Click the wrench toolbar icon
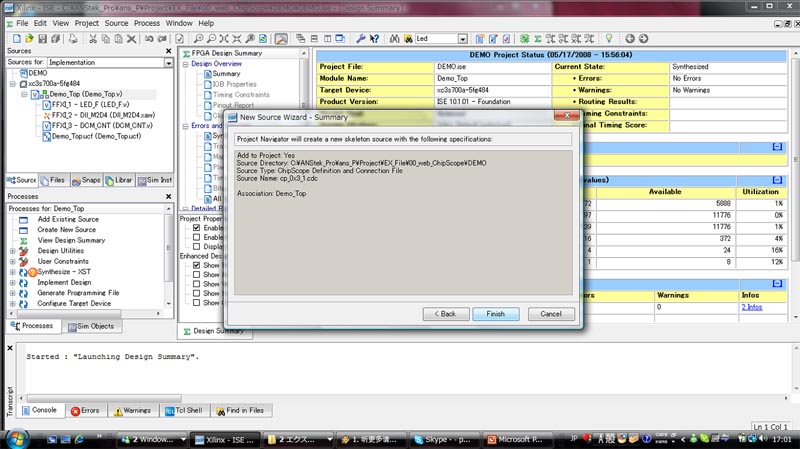The width and height of the screenshot is (800, 449). click(360, 39)
